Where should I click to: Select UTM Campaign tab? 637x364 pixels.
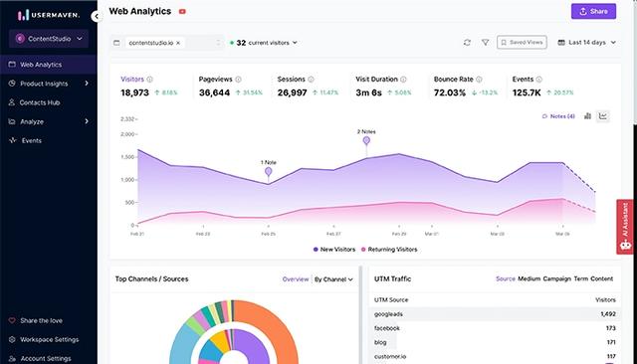pos(556,278)
